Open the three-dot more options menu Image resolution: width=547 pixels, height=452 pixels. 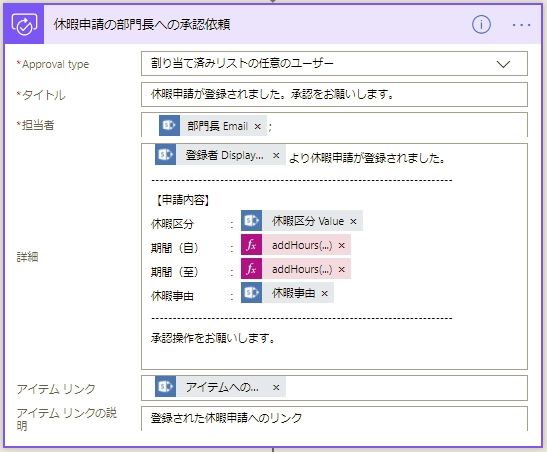coord(522,25)
